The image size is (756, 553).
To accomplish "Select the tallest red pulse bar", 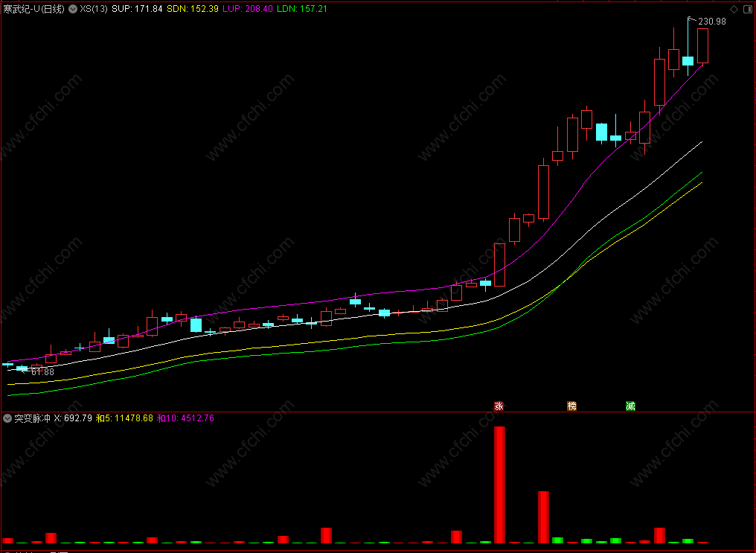I will tap(499, 485).
